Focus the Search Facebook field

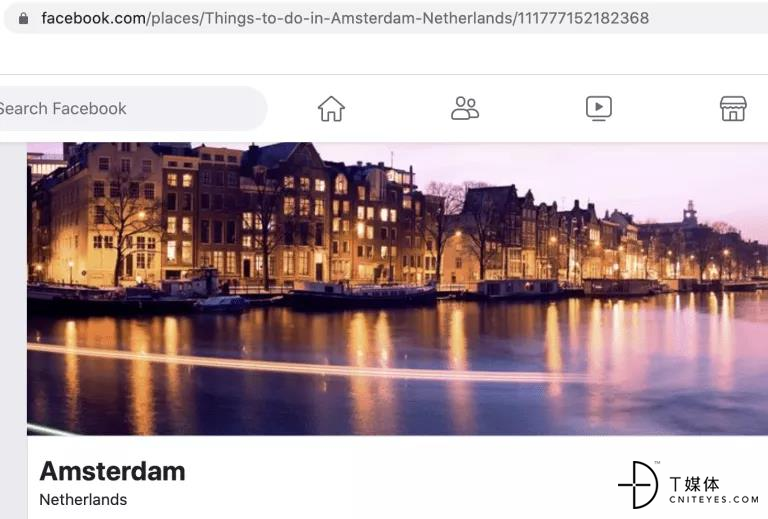(131, 108)
